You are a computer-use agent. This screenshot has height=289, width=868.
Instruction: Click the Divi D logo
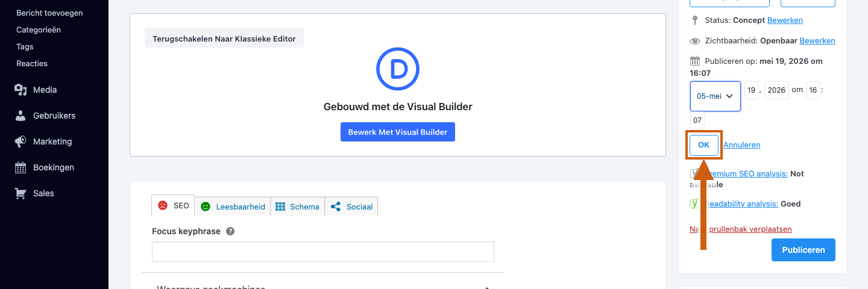(398, 69)
